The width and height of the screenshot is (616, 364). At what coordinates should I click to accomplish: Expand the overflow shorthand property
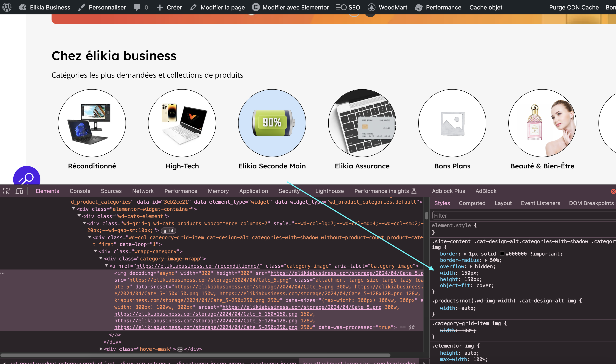point(471,267)
